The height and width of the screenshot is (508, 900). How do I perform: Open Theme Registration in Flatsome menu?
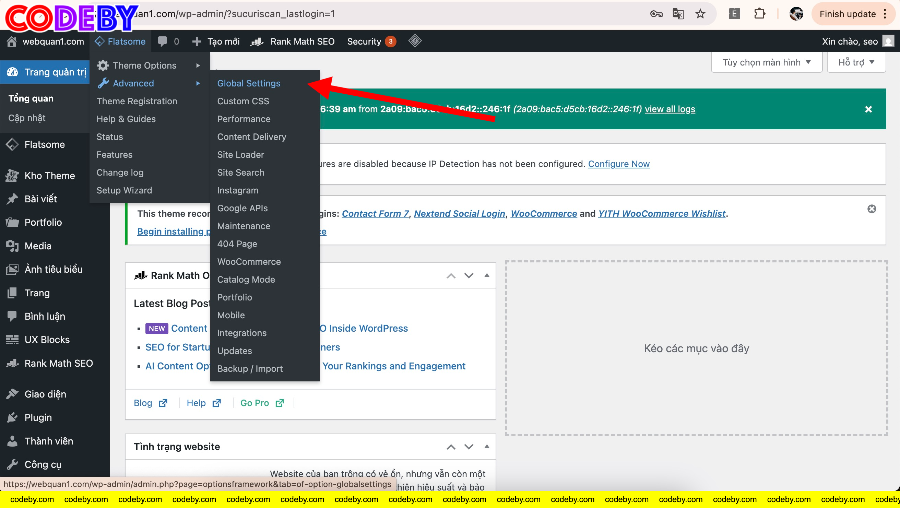point(137,101)
